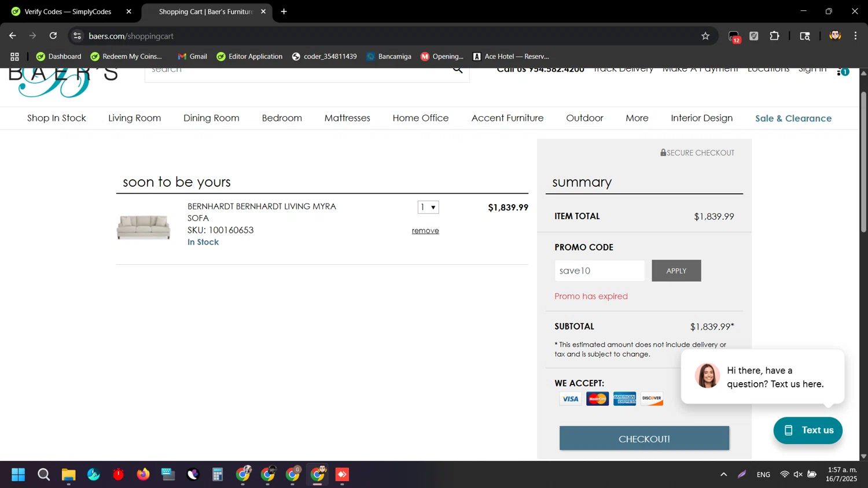Click the browser back arrow

pyautogui.click(x=13, y=36)
